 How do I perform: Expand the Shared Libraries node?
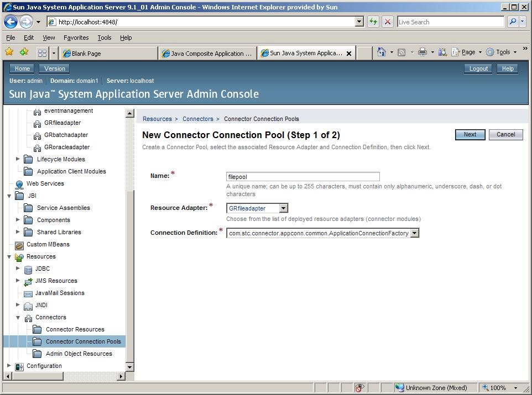tap(18, 231)
